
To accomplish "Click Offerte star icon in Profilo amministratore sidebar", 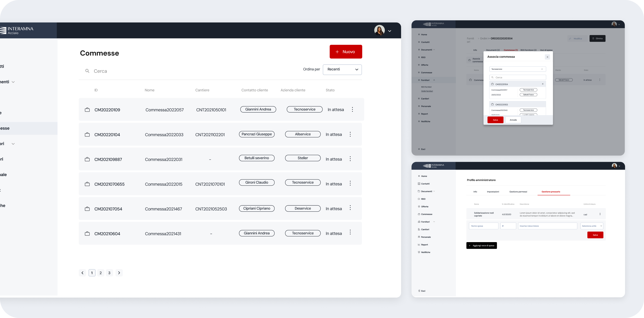I will coord(419,206).
